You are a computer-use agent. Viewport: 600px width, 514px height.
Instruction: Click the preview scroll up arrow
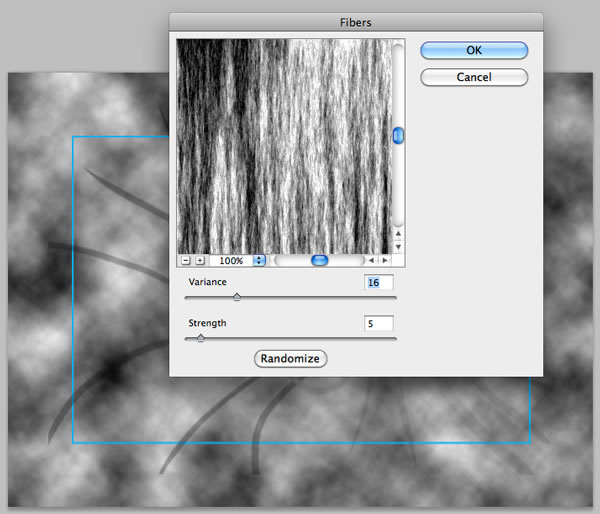point(398,233)
